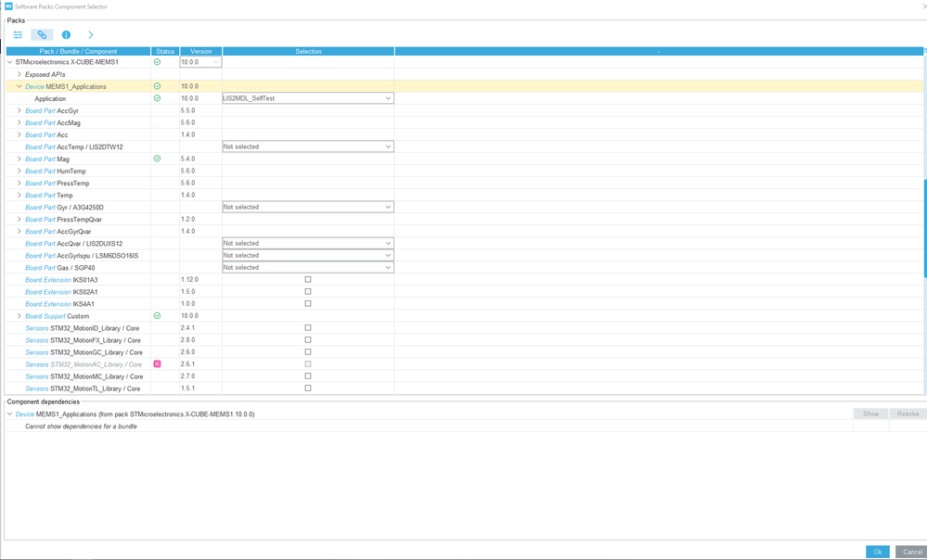The image size is (927, 560).
Task: Check STM32_MotionTL_Library Core checkbox
Action: click(308, 388)
